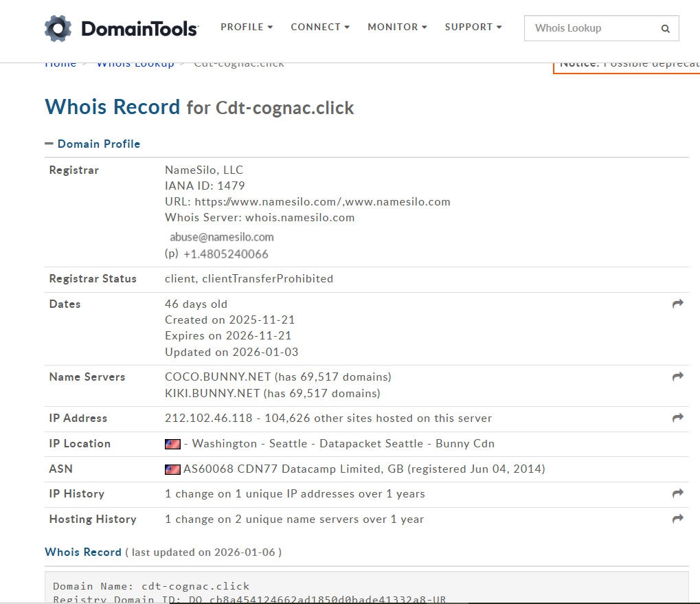The height and width of the screenshot is (604, 700).
Task: Open the SUPPORT menu
Action: (x=473, y=27)
